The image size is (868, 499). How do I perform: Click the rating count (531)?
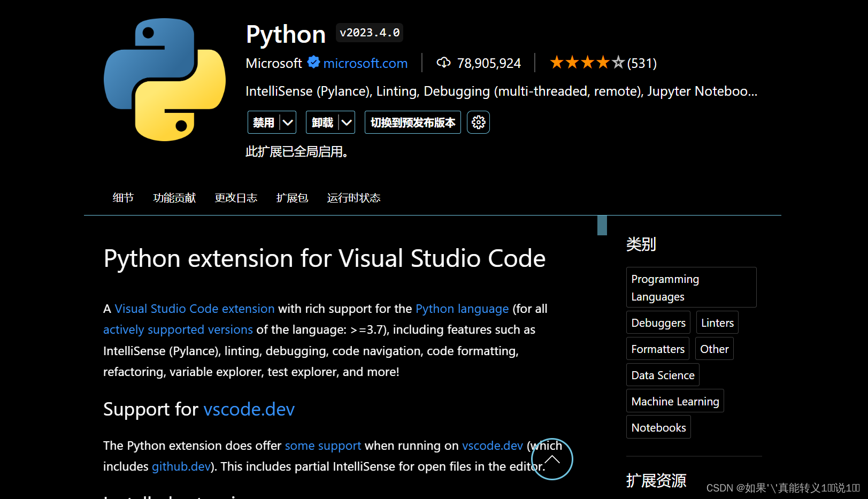click(x=642, y=63)
